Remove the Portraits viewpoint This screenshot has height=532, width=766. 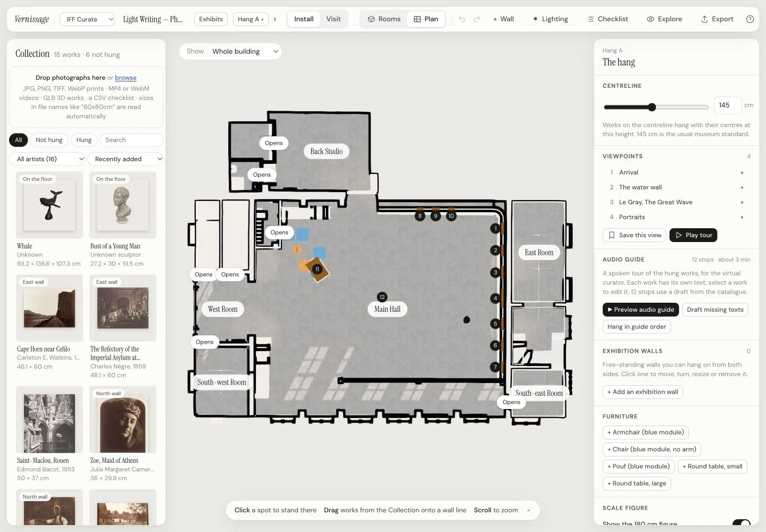pyautogui.click(x=742, y=217)
